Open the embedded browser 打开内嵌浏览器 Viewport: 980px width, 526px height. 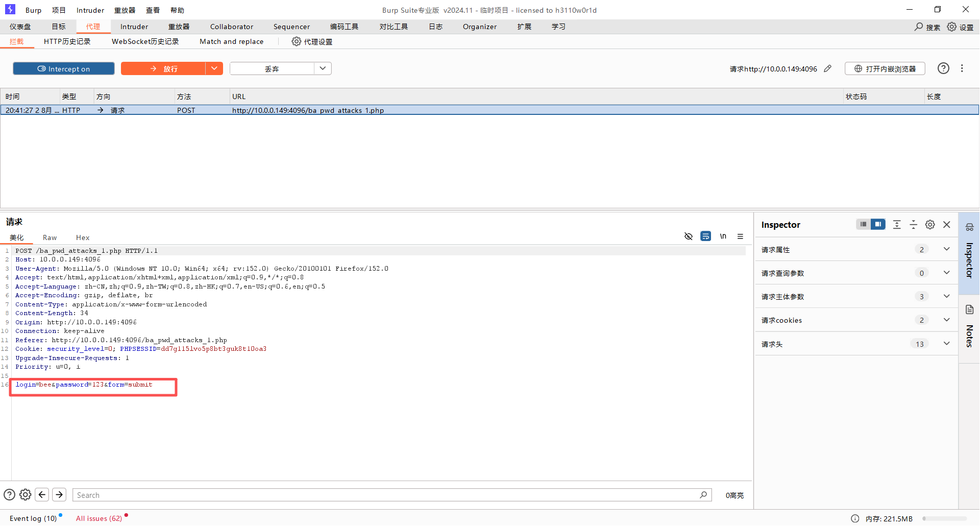click(885, 68)
